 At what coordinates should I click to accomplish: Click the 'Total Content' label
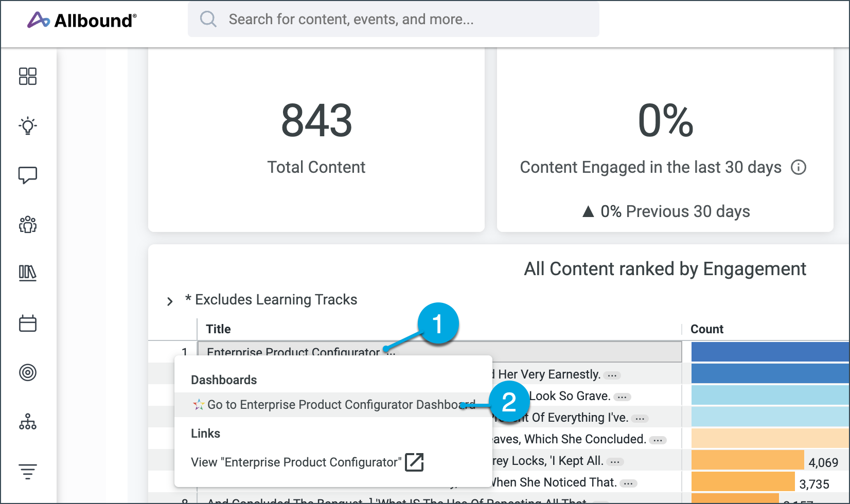point(316,167)
